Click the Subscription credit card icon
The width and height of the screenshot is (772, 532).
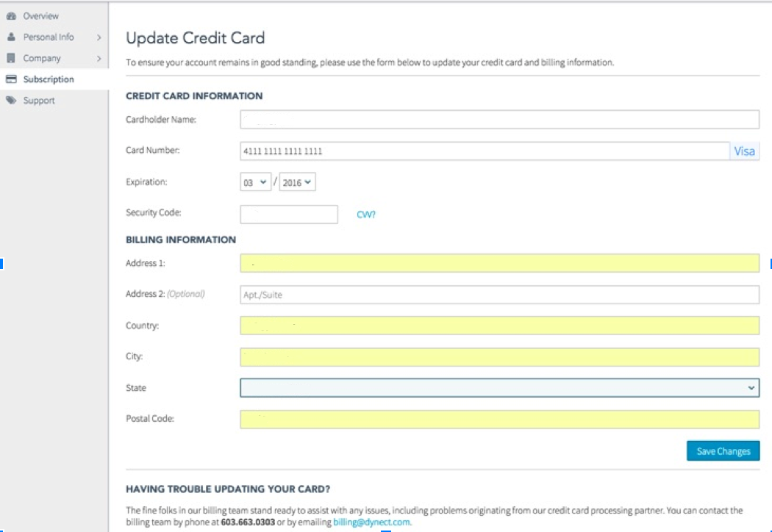point(11,79)
